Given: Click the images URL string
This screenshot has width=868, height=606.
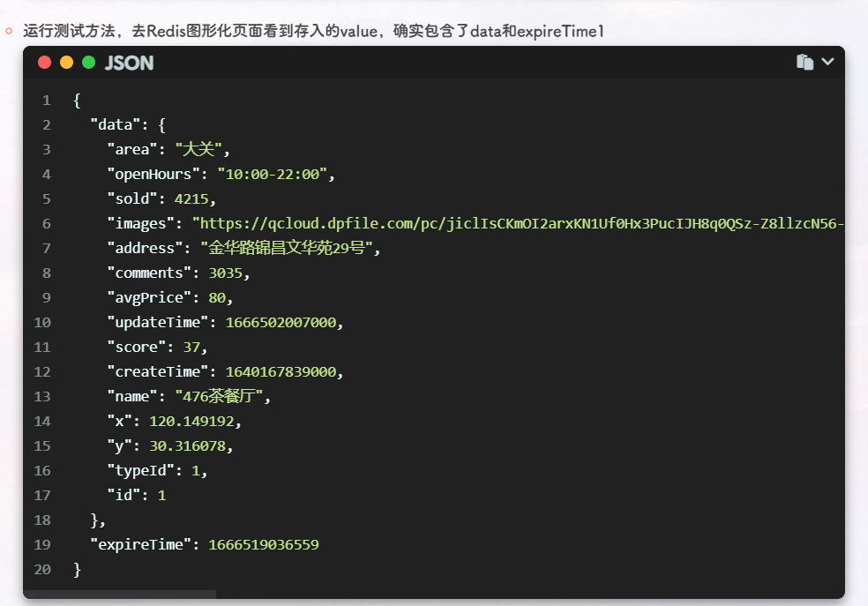Looking at the screenshot, I should (x=518, y=223).
